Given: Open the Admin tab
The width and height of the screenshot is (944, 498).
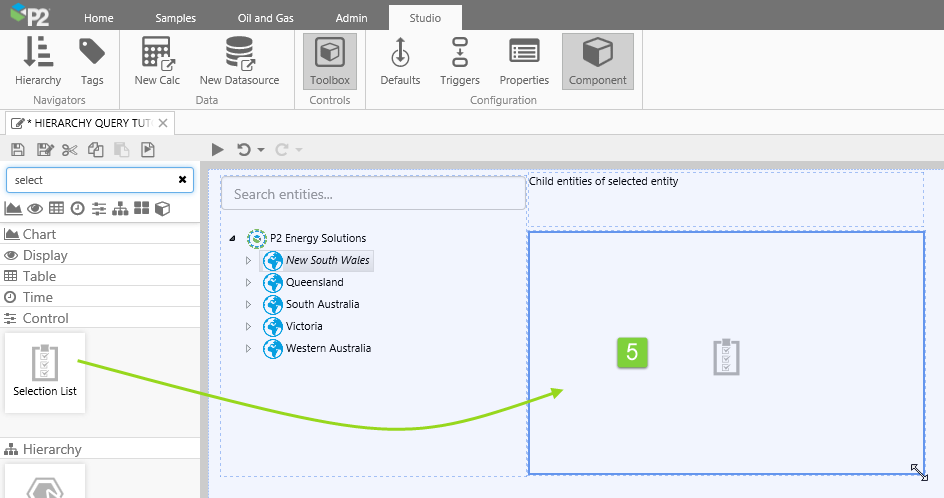Looking at the screenshot, I should pos(351,18).
